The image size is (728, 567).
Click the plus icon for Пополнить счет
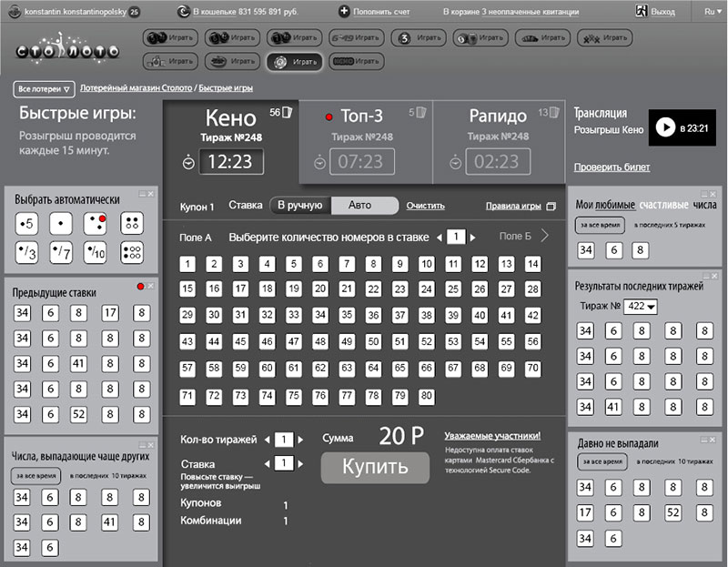344,11
